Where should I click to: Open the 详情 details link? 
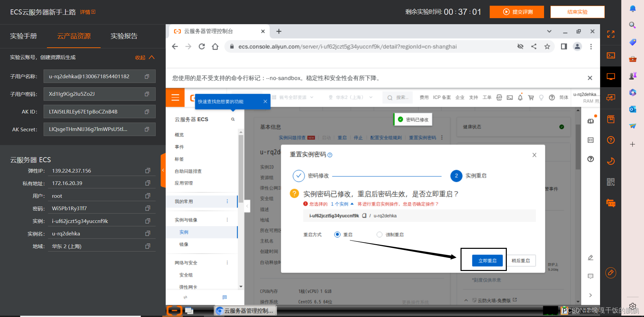pos(88,12)
